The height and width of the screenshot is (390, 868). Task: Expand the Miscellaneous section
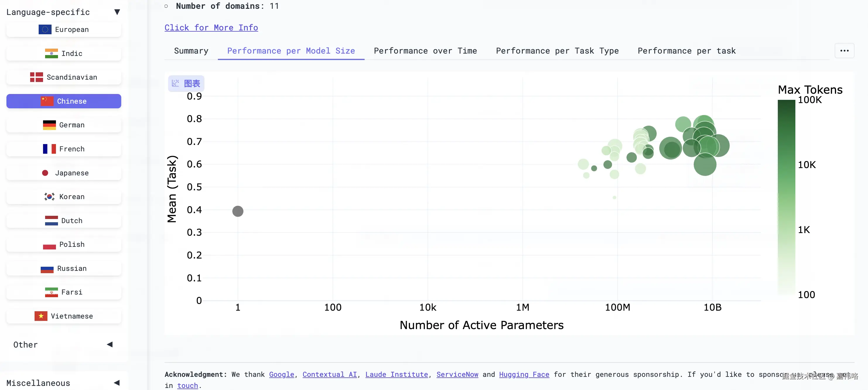pos(117,383)
